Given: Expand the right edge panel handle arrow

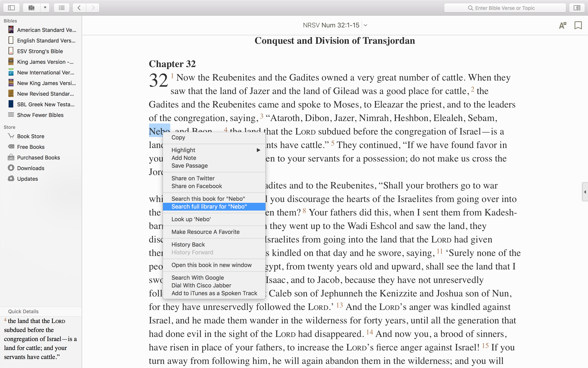Looking at the screenshot, I should [585, 192].
